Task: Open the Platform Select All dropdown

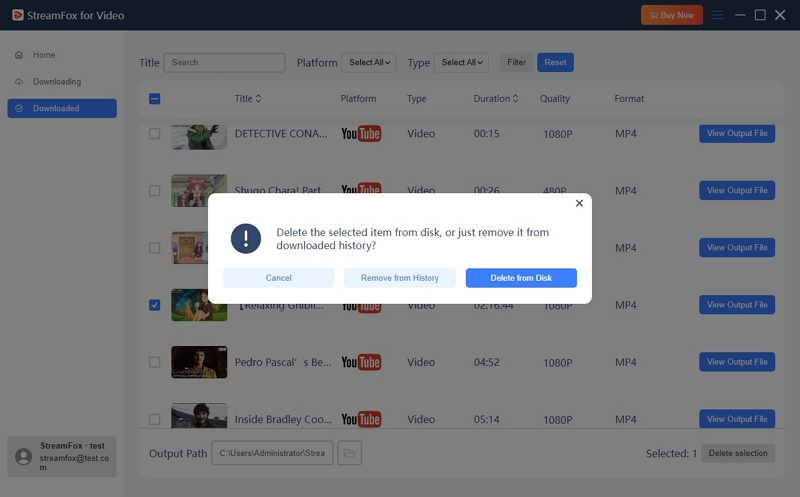Action: (369, 62)
